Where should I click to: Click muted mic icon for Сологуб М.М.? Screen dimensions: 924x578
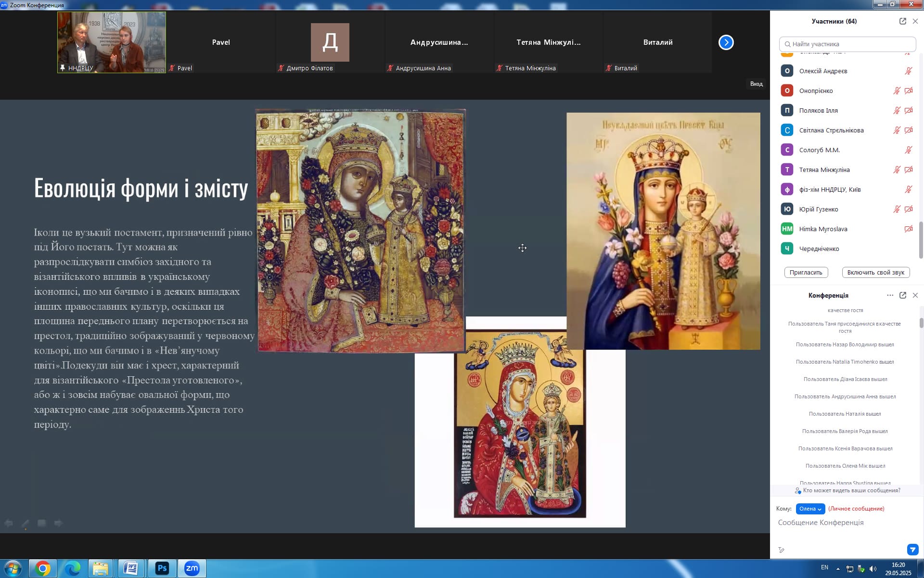click(x=908, y=150)
